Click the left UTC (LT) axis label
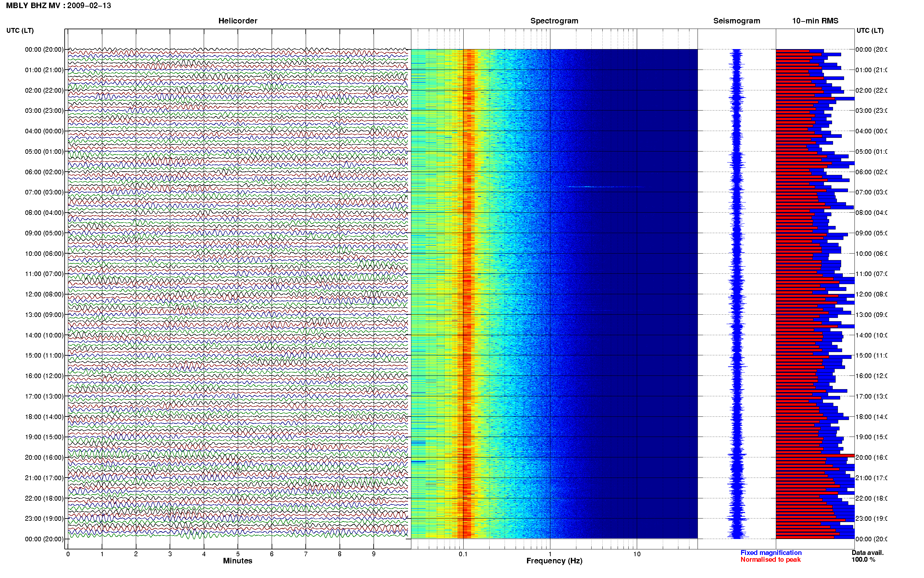The image size is (924, 578). (20, 31)
